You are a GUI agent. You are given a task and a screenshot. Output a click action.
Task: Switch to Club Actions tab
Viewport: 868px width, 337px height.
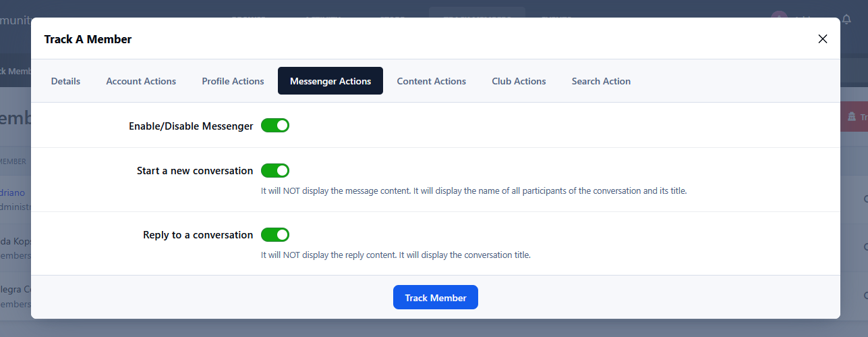pyautogui.click(x=519, y=81)
